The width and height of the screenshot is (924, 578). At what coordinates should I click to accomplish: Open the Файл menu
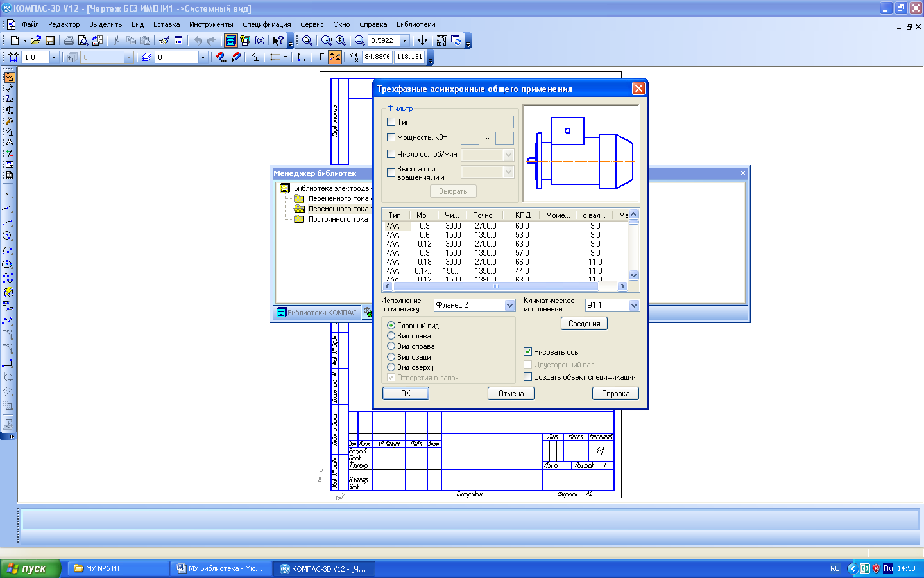pos(30,24)
